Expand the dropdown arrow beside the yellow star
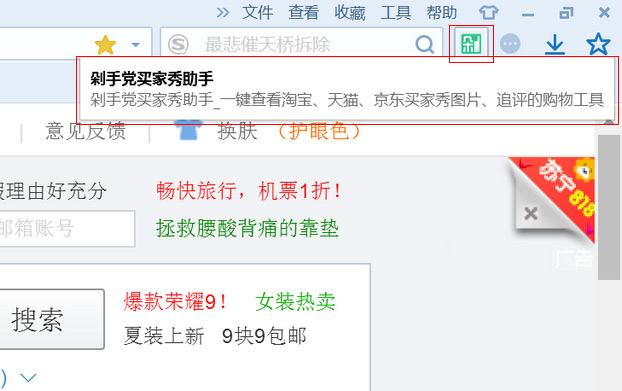 tap(136, 44)
